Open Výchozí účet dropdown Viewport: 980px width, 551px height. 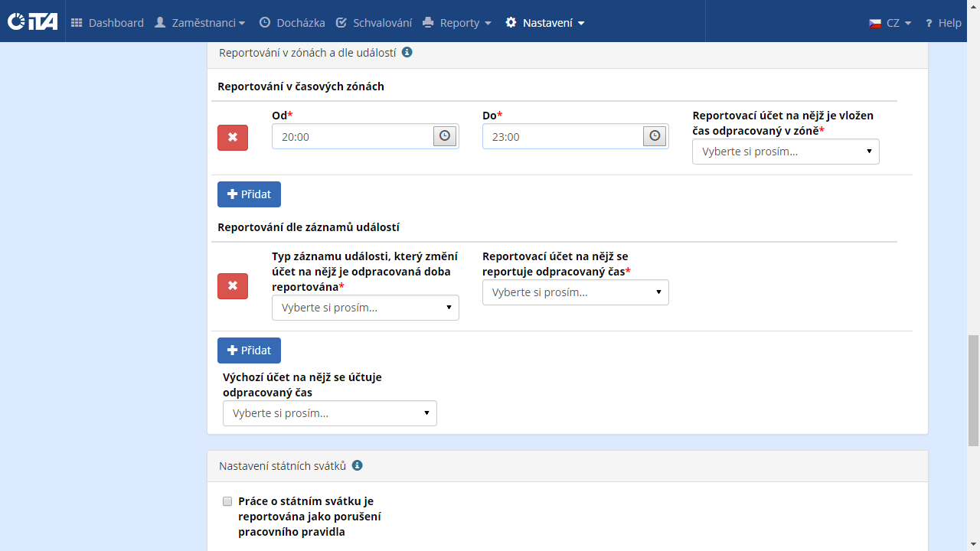[x=329, y=413]
